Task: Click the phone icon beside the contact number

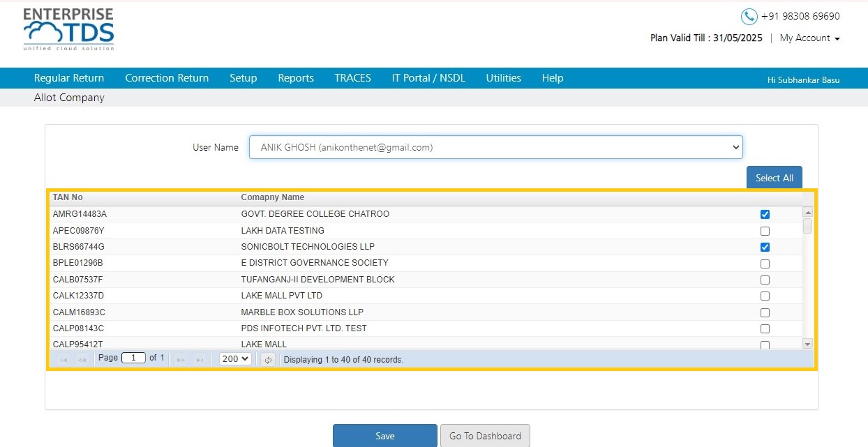Action: 749,16
